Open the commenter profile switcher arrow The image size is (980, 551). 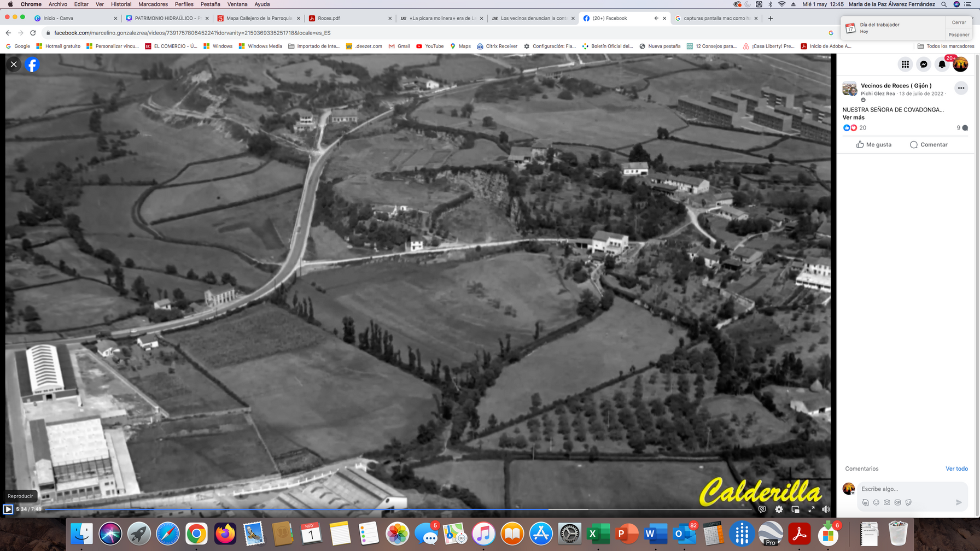coord(853,492)
